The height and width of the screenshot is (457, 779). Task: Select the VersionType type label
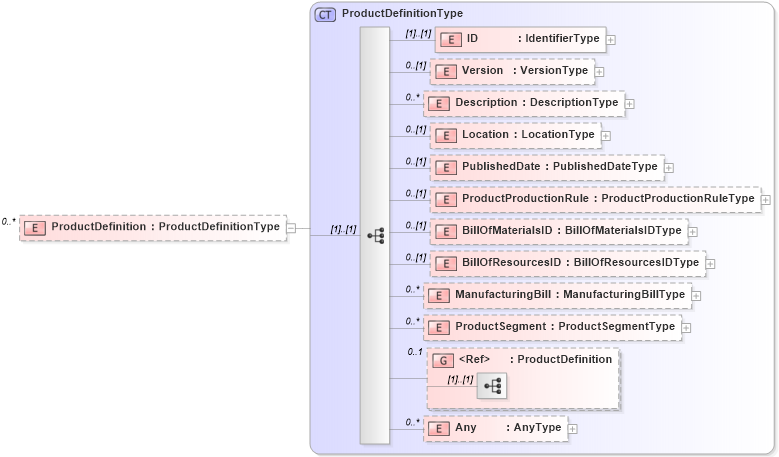coord(554,71)
